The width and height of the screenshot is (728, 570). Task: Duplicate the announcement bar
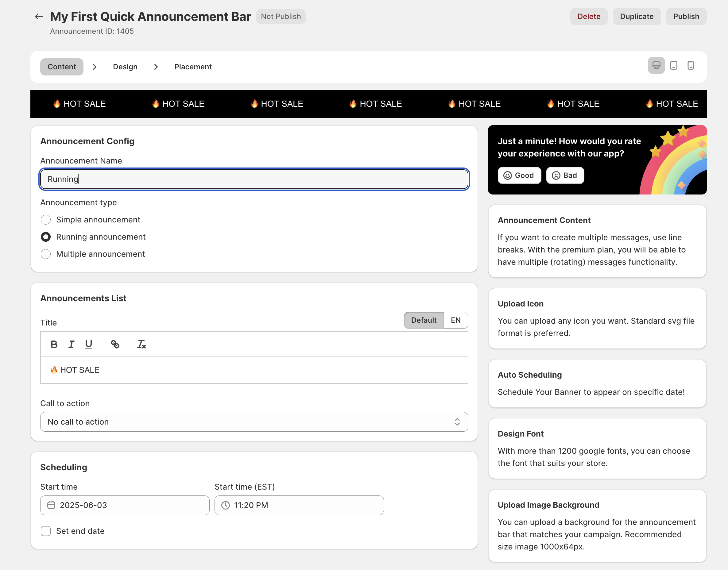[637, 17]
